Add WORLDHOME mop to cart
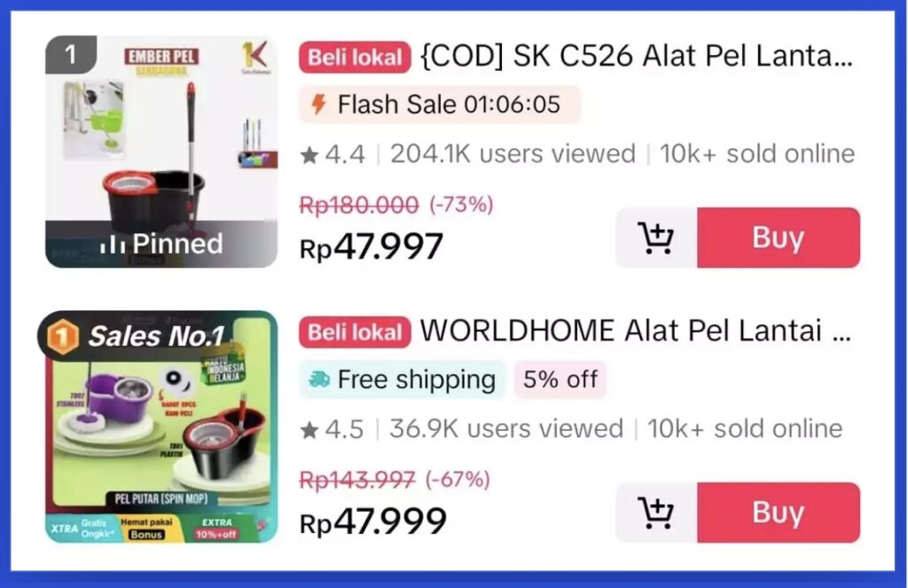This screenshot has height=588, width=908. (656, 513)
